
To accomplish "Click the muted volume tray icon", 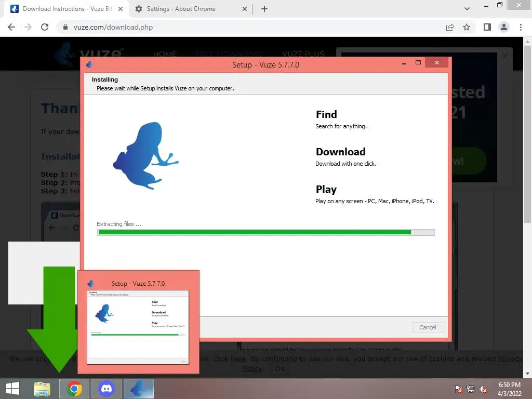I will (483, 389).
